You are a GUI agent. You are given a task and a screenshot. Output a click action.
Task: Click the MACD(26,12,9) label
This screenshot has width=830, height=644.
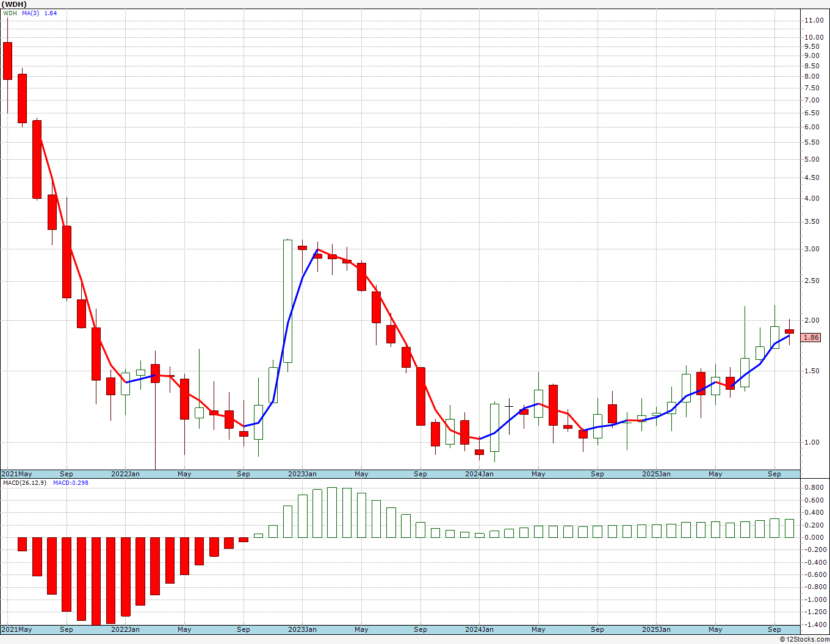click(x=25, y=482)
